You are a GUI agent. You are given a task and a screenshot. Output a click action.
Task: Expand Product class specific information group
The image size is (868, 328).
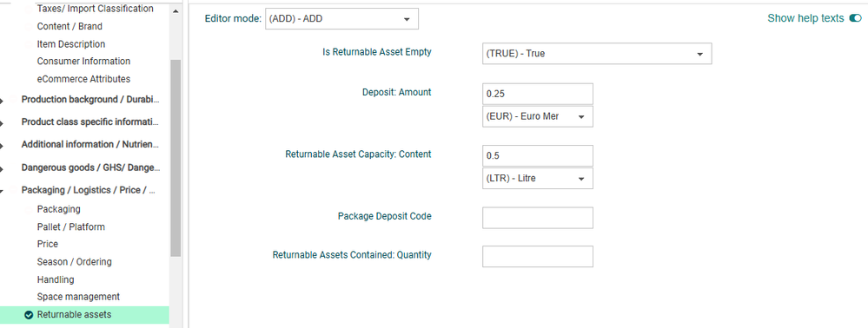coord(2,123)
